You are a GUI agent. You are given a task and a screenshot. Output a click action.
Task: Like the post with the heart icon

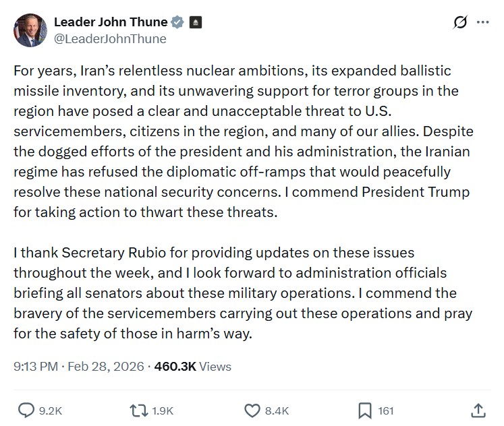click(x=252, y=410)
